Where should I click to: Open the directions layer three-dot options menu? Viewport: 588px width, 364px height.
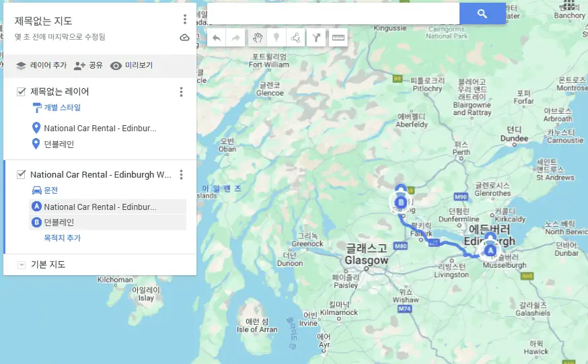pos(181,174)
